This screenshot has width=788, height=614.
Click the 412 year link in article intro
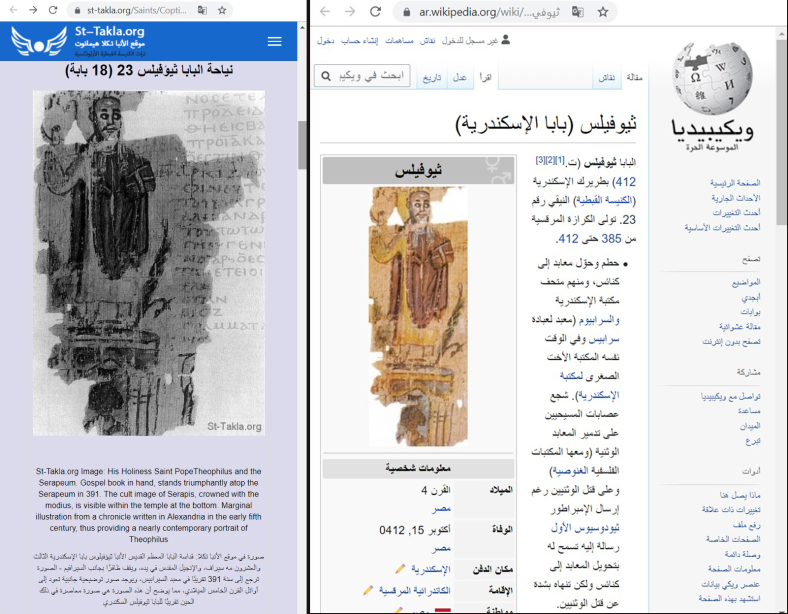point(625,182)
